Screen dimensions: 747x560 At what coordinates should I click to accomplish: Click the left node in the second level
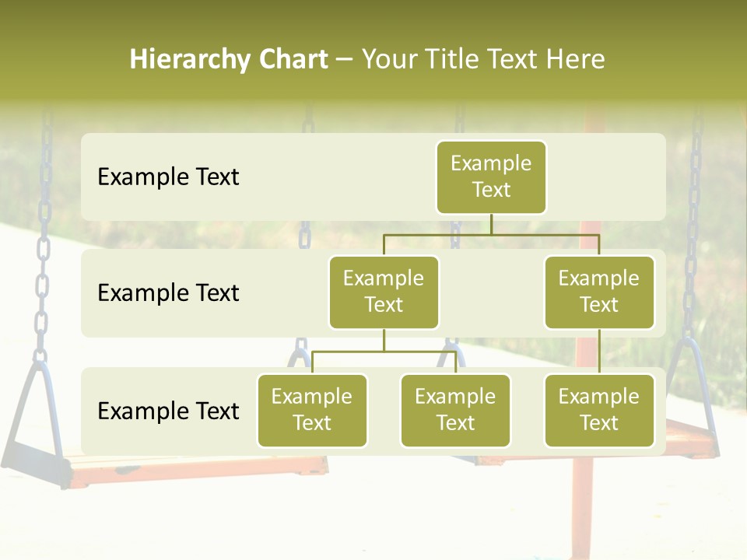384,292
